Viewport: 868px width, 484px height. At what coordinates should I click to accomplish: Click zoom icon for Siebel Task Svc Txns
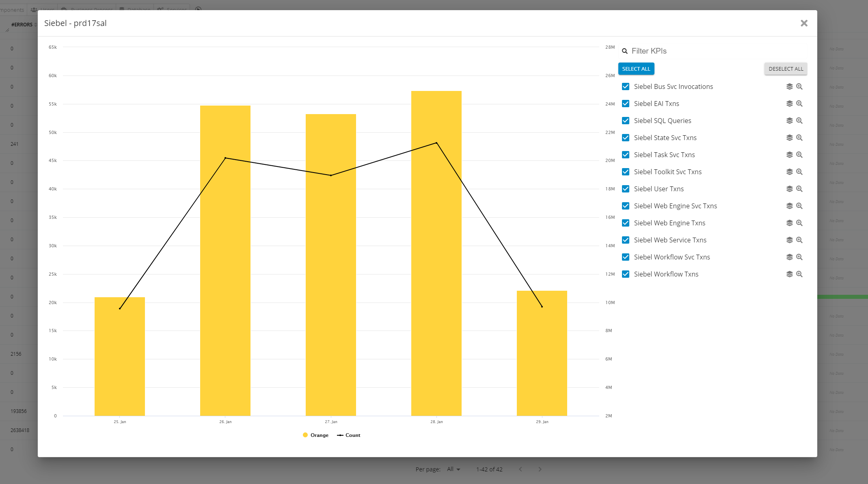[799, 155]
